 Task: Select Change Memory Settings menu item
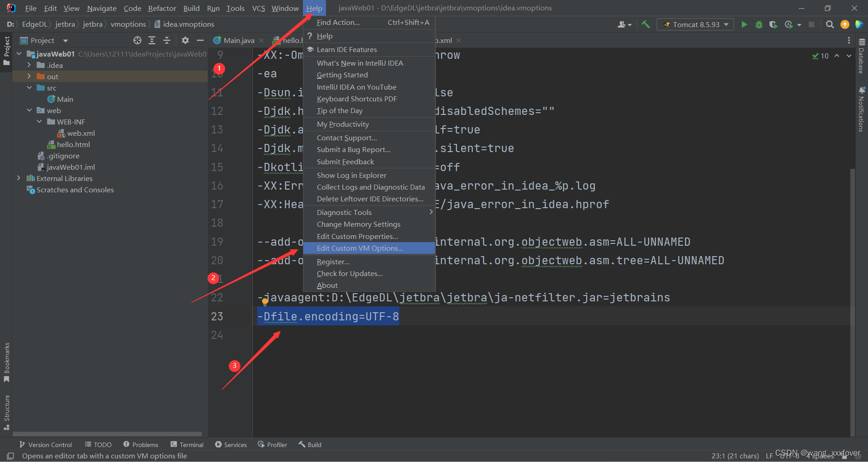(x=369, y=224)
